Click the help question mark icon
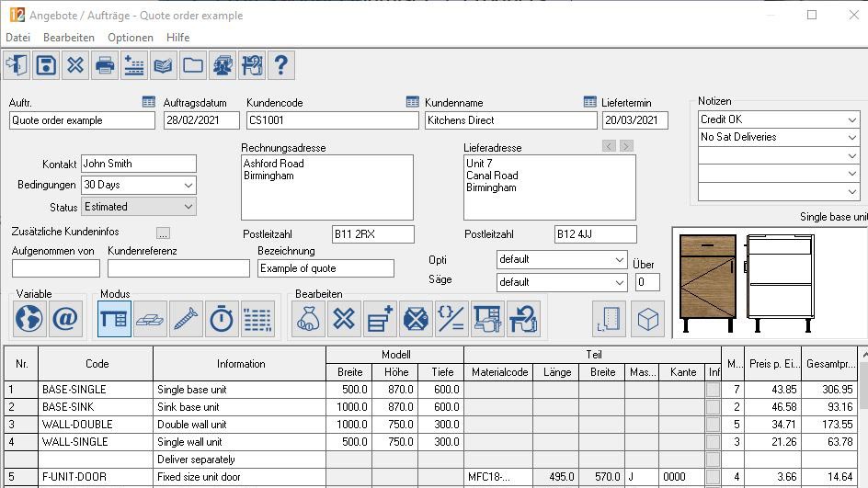Screen dimensions: 868x488 (280, 65)
